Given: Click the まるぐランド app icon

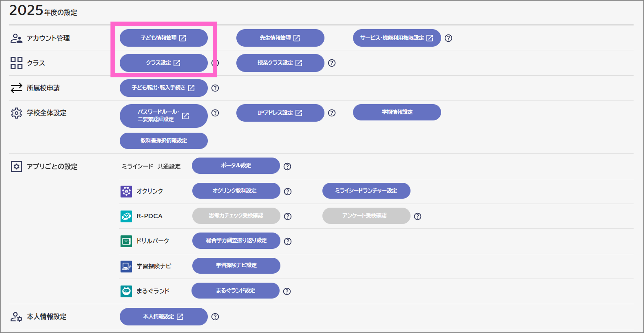Looking at the screenshot, I should [126, 291].
